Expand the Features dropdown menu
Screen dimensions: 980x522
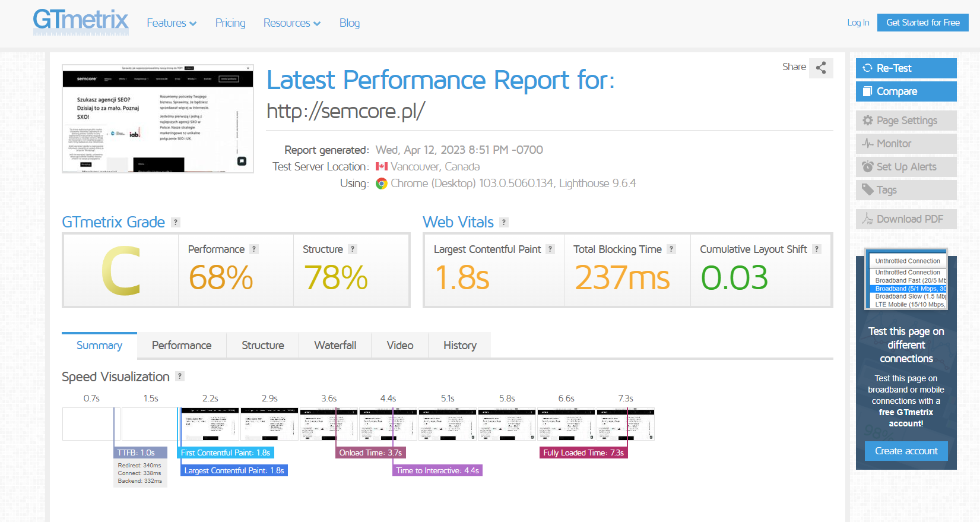pos(172,23)
